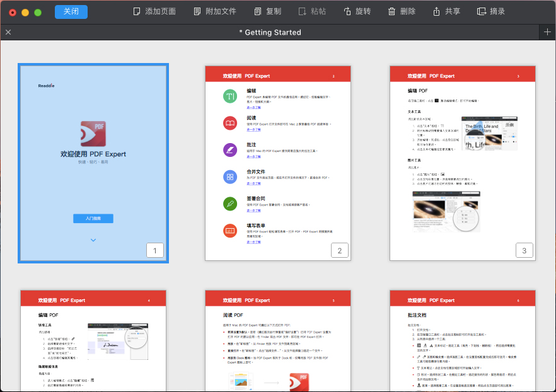Click the 文本工具 heading on page 3
The width and height of the screenshot is (556, 392).
[414, 112]
